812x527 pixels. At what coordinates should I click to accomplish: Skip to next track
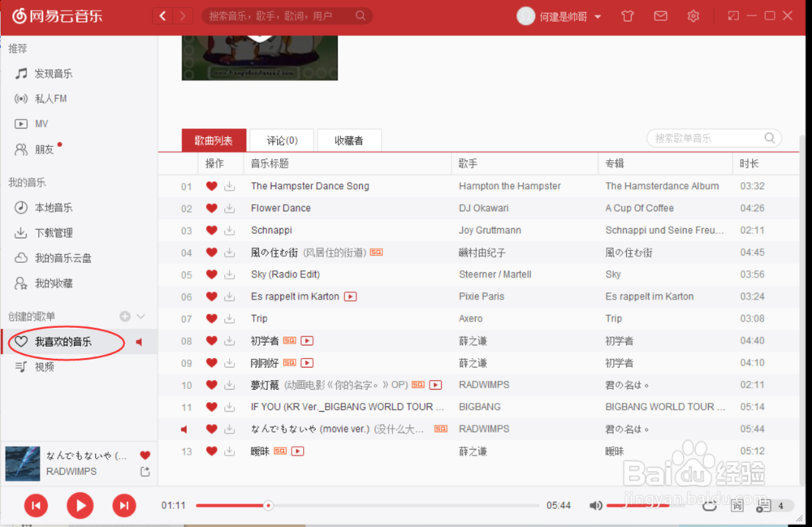pos(124,506)
